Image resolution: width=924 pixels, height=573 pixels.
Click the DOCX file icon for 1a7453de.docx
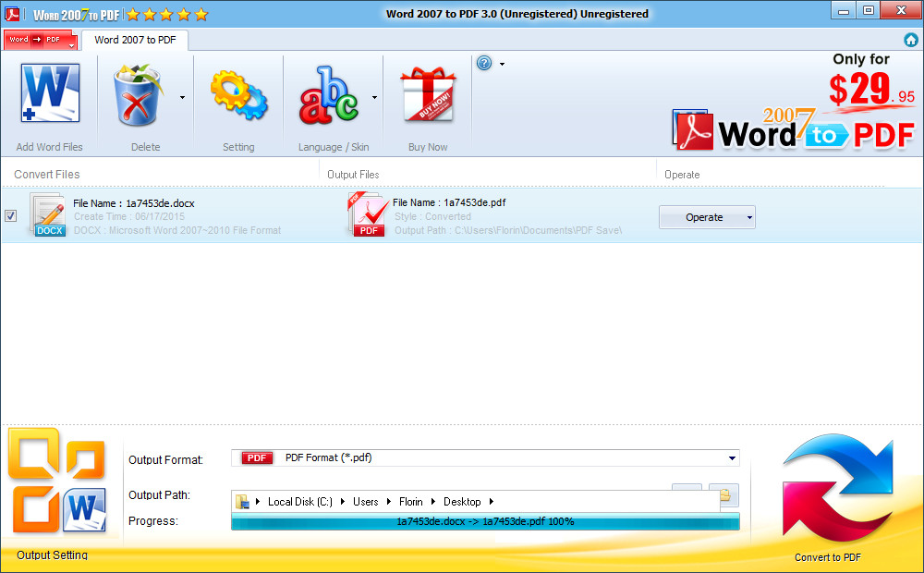48,213
